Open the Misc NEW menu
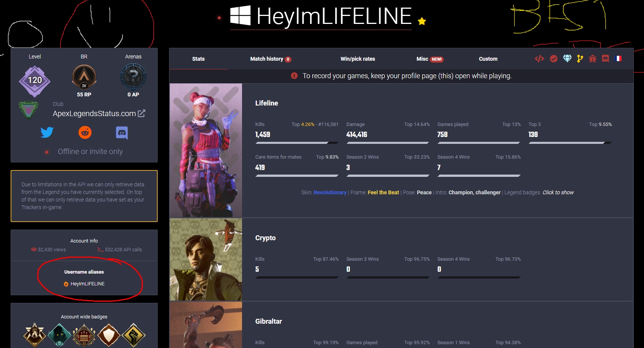 [429, 59]
